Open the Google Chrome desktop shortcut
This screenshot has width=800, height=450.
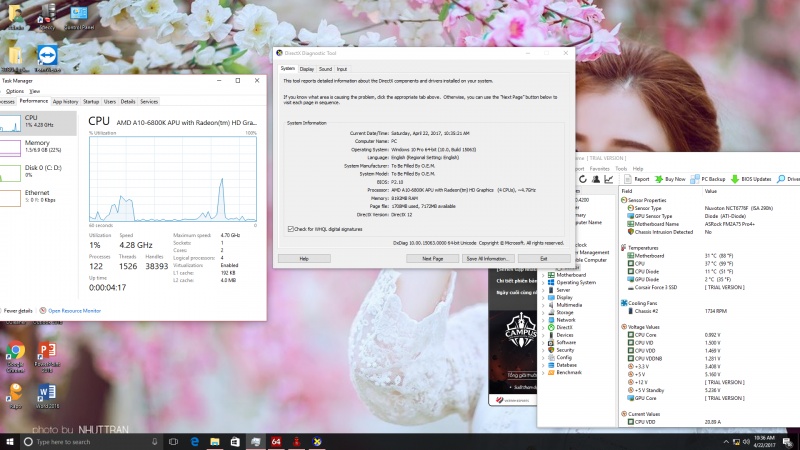(x=15, y=354)
